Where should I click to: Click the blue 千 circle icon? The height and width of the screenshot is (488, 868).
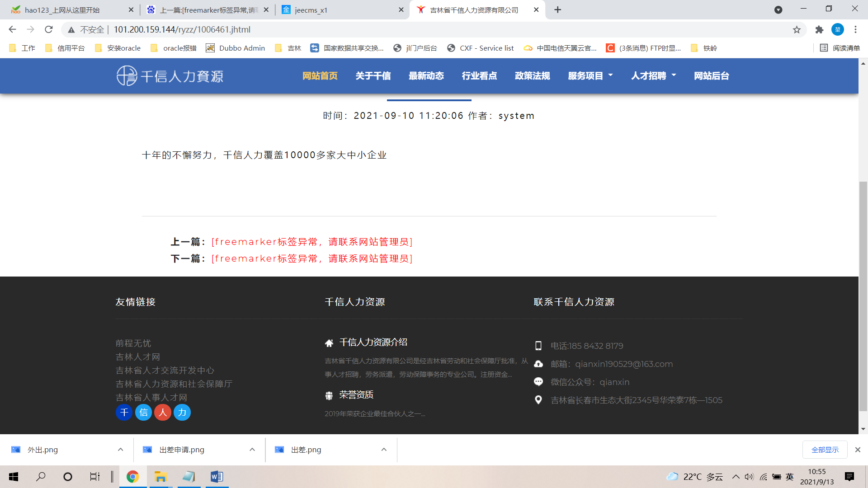pyautogui.click(x=124, y=413)
